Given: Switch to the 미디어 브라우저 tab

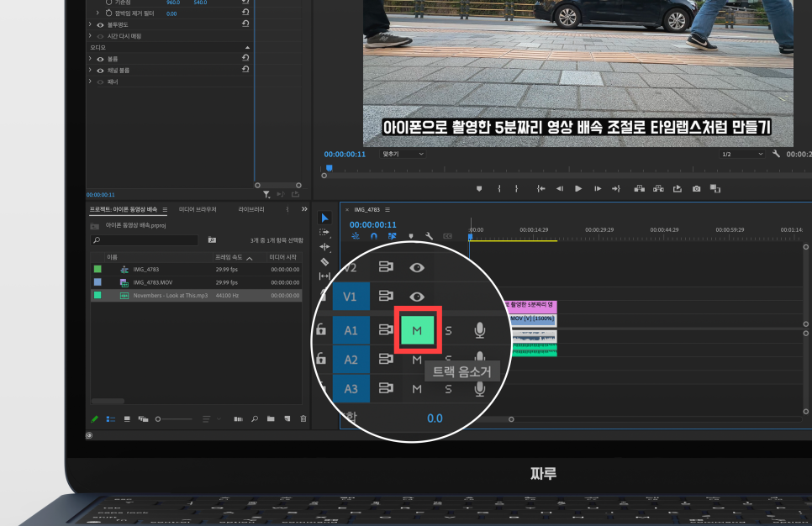Looking at the screenshot, I should 198,209.
